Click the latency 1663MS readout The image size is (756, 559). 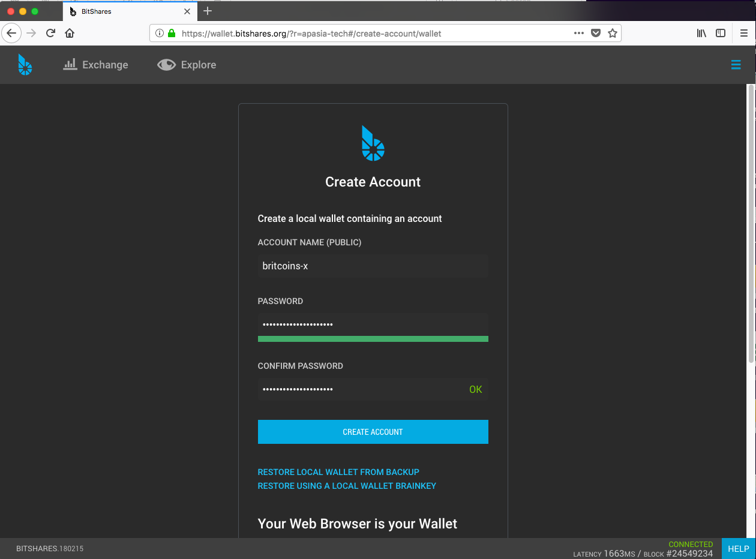pos(604,554)
